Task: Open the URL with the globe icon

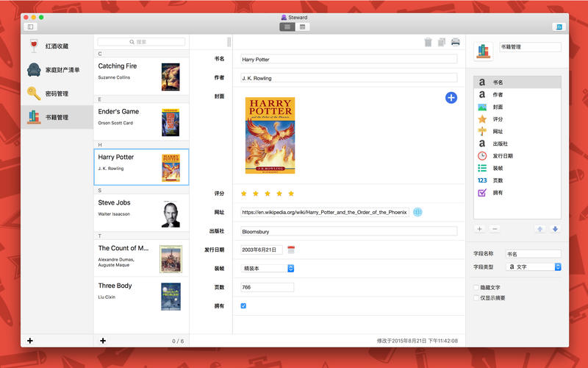Action: (417, 212)
